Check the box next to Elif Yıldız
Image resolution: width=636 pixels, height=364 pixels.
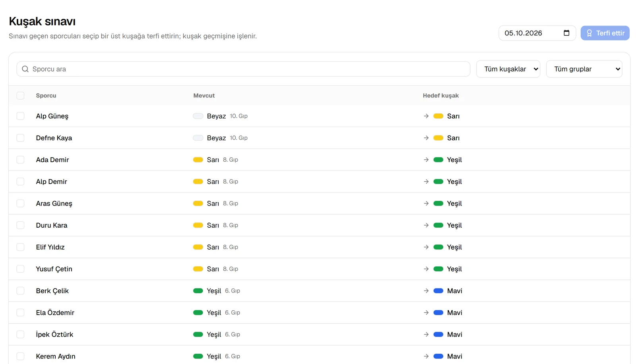click(x=20, y=247)
